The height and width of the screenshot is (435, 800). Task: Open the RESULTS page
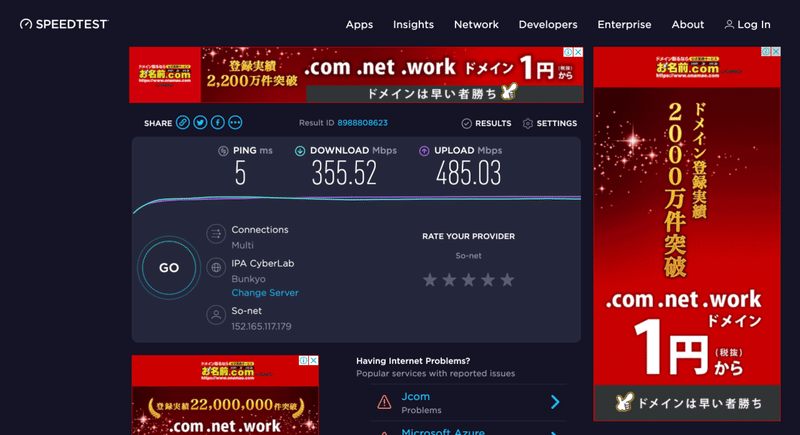pos(486,123)
